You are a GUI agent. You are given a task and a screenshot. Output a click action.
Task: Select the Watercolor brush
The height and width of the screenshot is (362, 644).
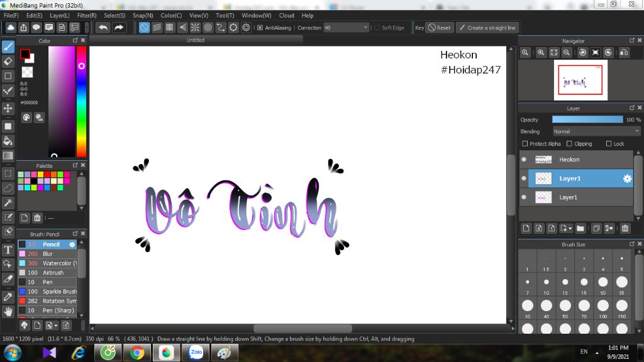point(47,263)
